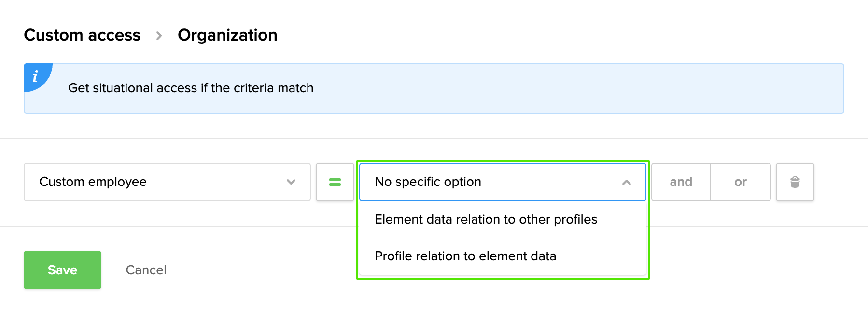Viewport: 868px width, 313px height.
Task: Click the 'Custom employee' label text
Action: point(93,182)
